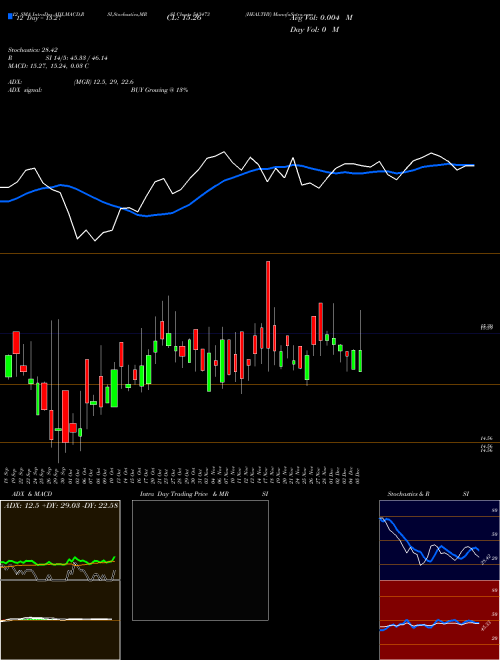The height and width of the screenshot is (660, 500).
Task: Click the green +DY line in the ADX panel
Action: click(59, 562)
